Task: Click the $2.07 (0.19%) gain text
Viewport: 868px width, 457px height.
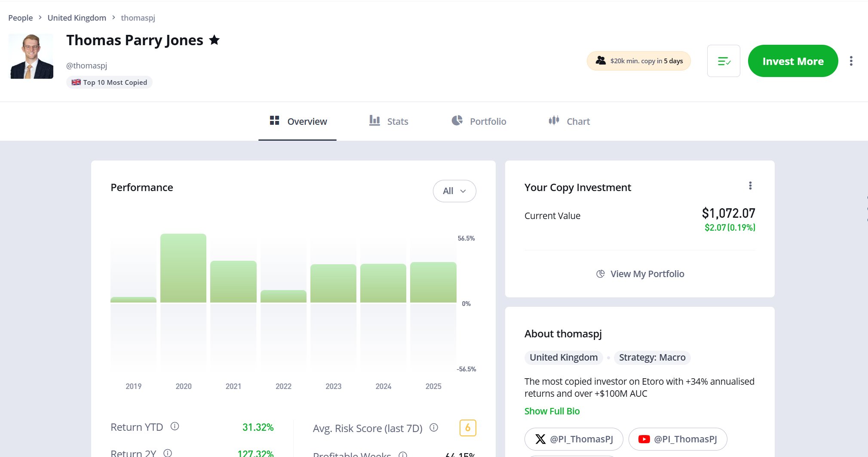Action: pos(730,228)
